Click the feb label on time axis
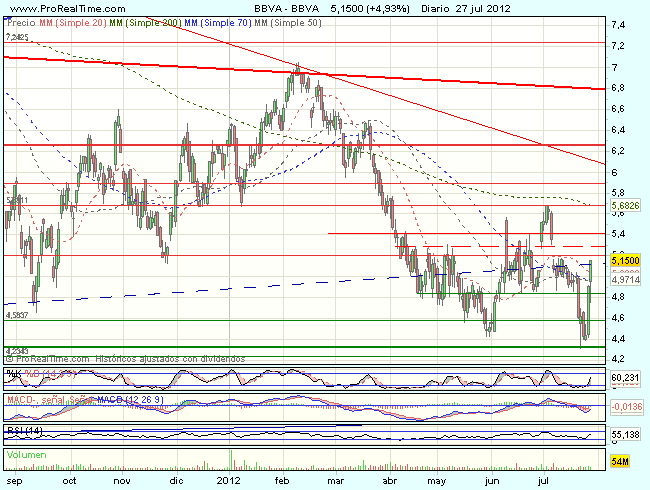The image size is (650, 490). point(282,481)
